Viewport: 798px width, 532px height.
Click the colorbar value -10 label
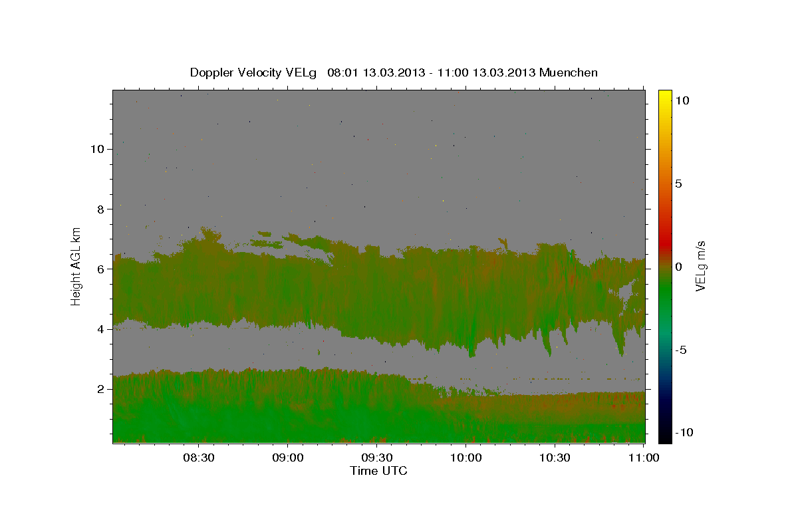(x=683, y=432)
